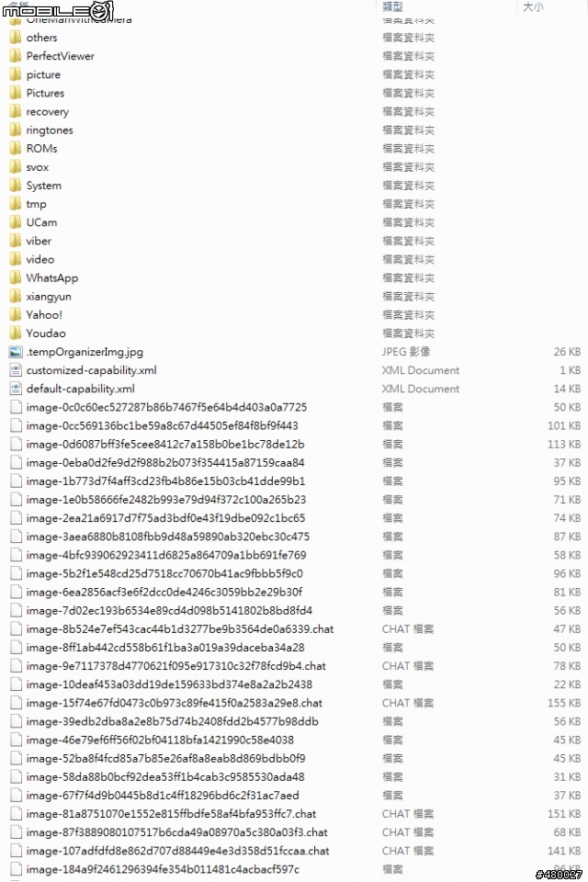Screen dimensions: 588x882
Task: Sort by the 大小 column header
Action: (533, 6)
